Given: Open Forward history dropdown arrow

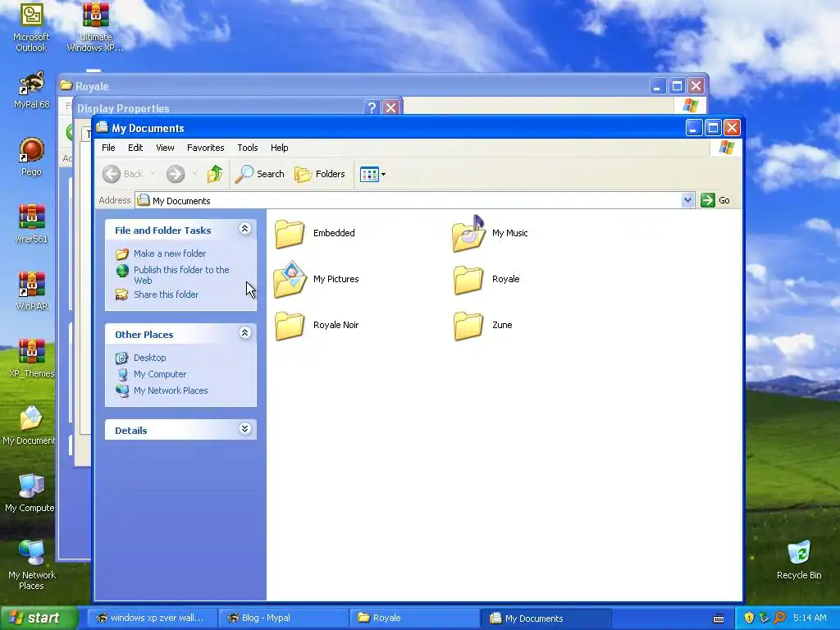Looking at the screenshot, I should 194,174.
